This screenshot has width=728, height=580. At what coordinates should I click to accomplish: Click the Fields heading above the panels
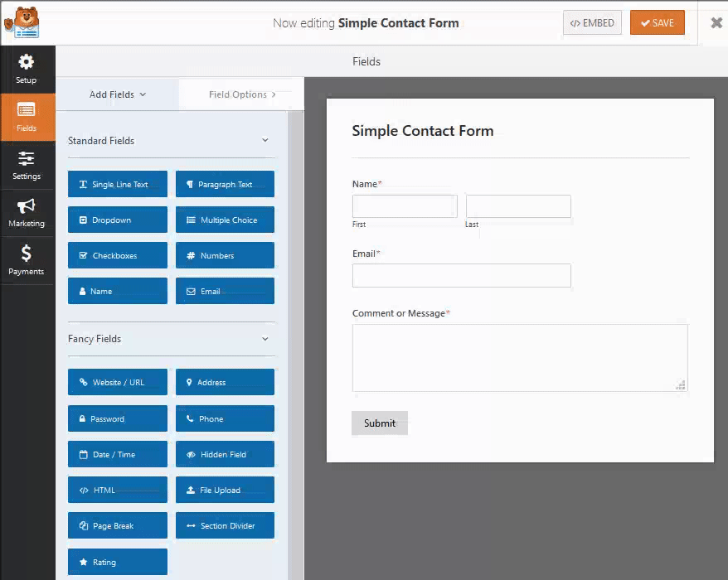coord(366,61)
